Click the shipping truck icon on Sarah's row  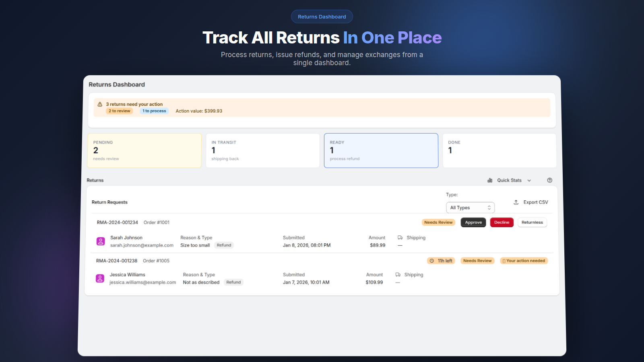(400, 238)
